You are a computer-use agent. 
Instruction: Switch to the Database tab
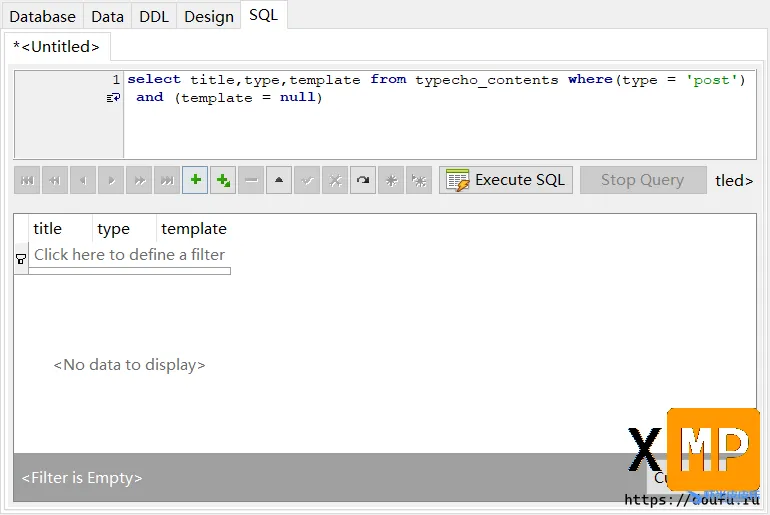(x=43, y=16)
